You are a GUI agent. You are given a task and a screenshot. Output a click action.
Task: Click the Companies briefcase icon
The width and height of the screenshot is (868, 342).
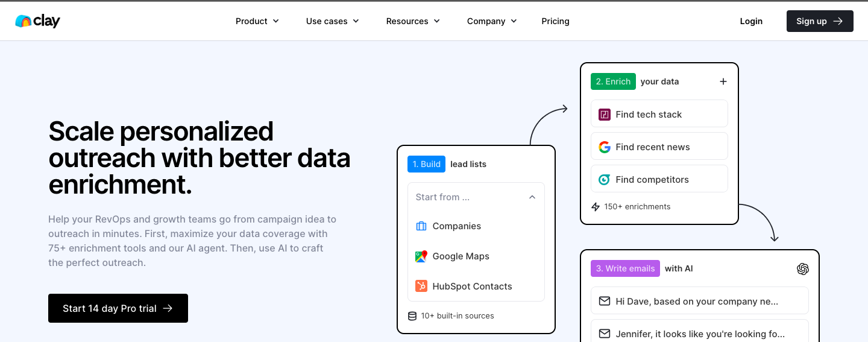pyautogui.click(x=421, y=226)
